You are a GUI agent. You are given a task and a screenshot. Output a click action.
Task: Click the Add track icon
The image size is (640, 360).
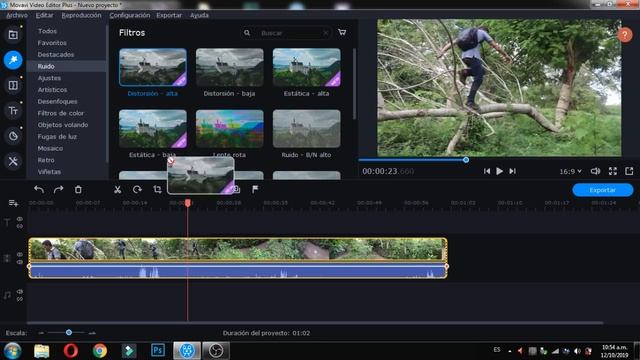click(x=13, y=203)
